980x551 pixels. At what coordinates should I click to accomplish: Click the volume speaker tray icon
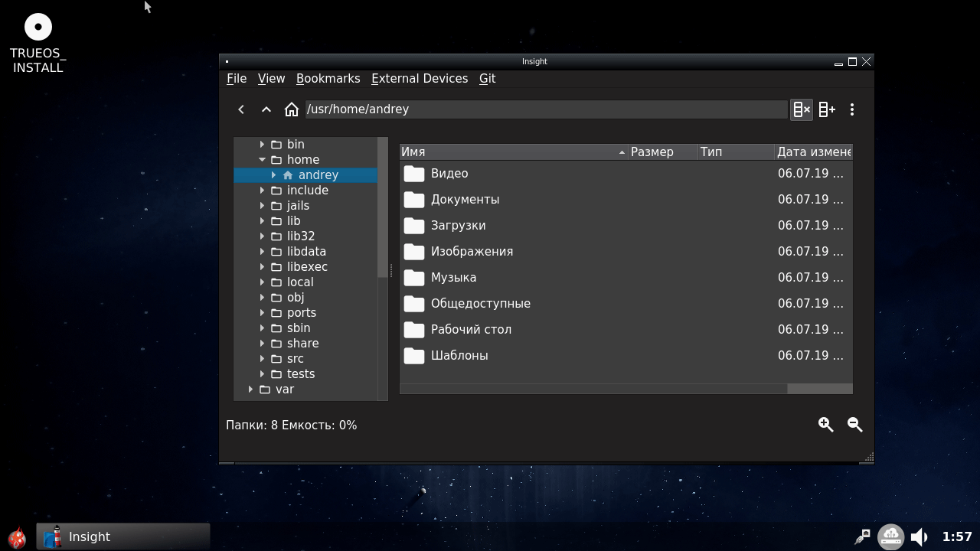[920, 536]
